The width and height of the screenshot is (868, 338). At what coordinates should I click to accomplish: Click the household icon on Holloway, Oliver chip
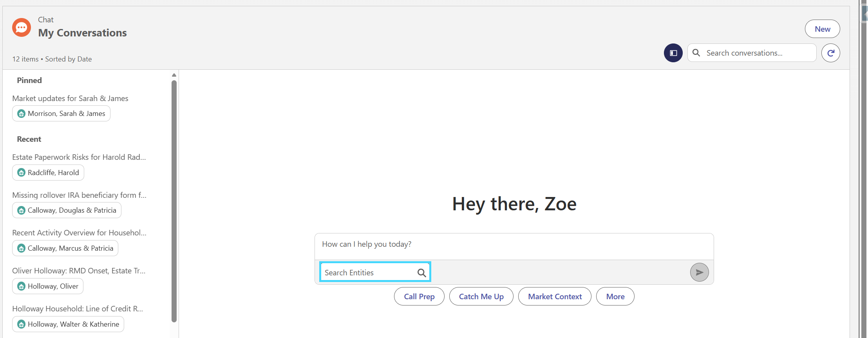coord(22,286)
